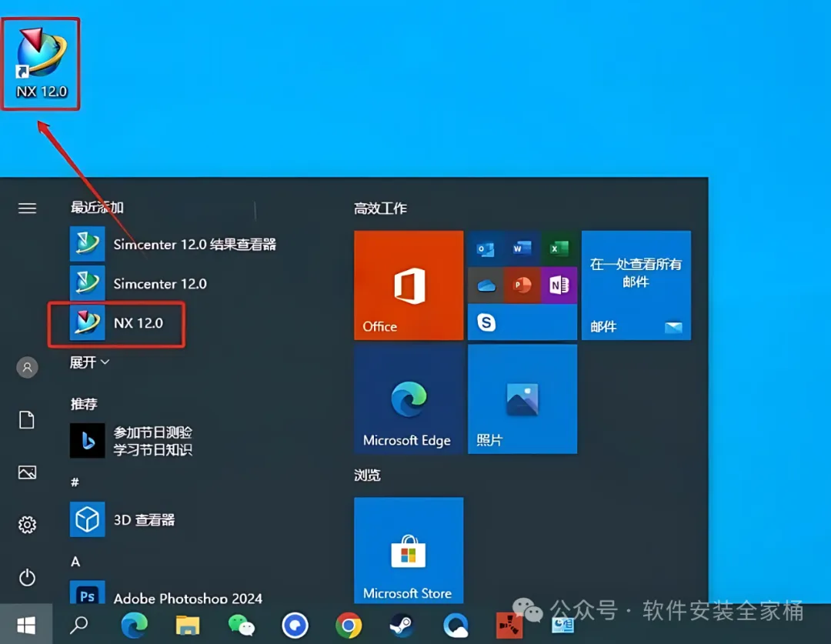Click the letter A index header
The image size is (831, 644).
click(75, 562)
